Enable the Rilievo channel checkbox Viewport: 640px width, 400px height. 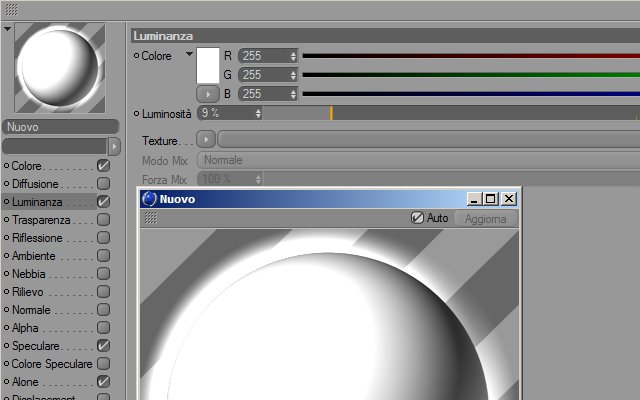coord(103,291)
